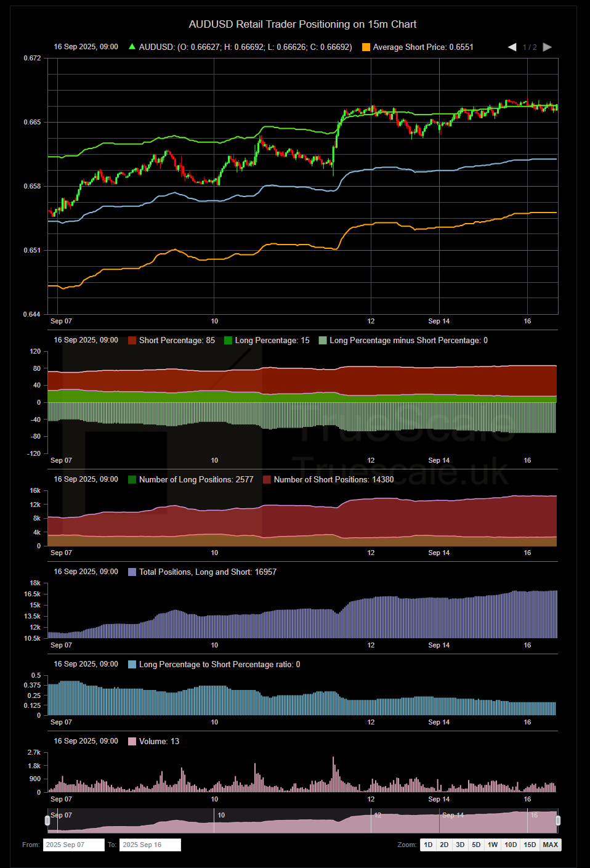Toggle Average Short Price legend swatch

(366, 47)
